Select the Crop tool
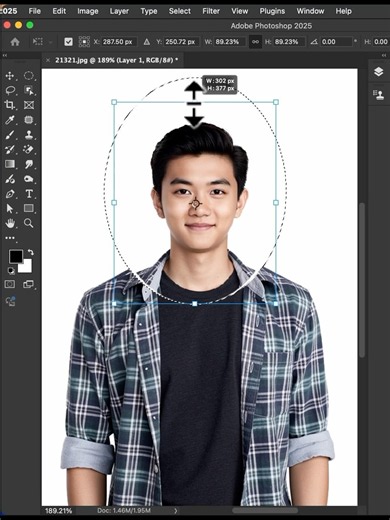 pos(10,105)
